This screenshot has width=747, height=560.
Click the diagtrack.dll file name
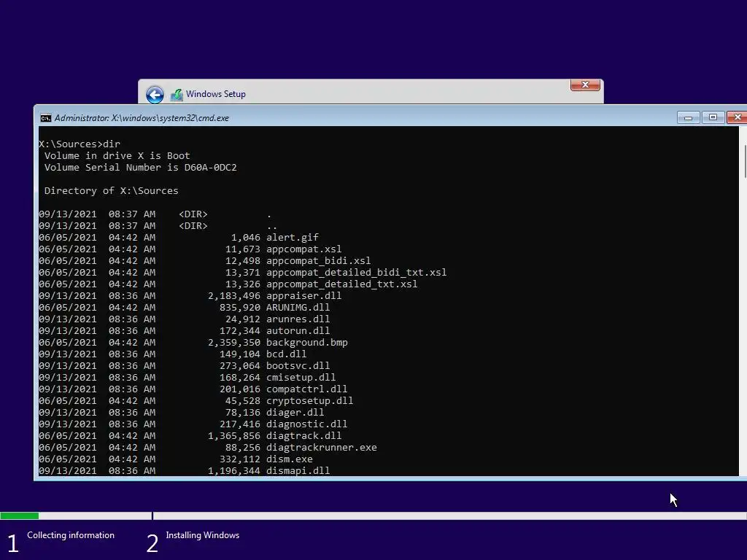tap(304, 436)
